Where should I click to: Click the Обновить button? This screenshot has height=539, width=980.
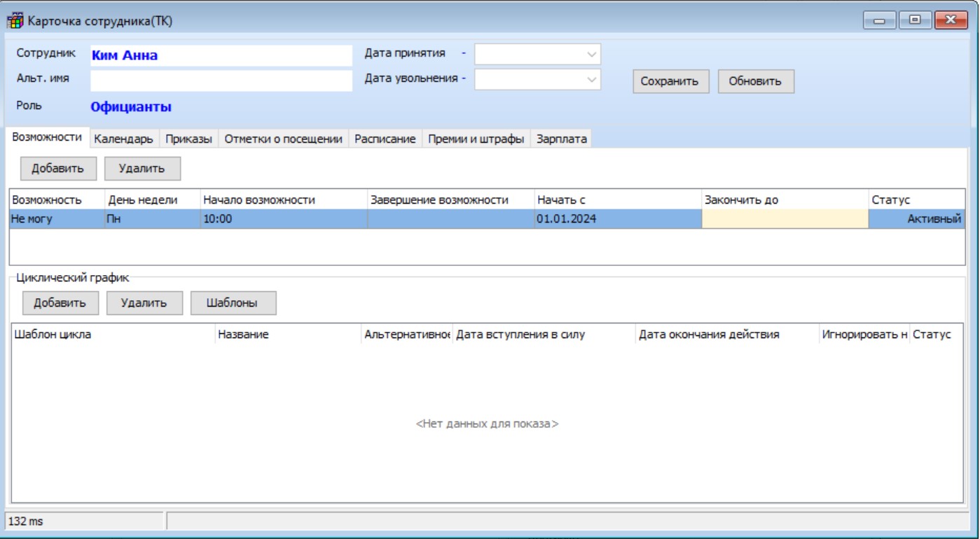point(755,81)
